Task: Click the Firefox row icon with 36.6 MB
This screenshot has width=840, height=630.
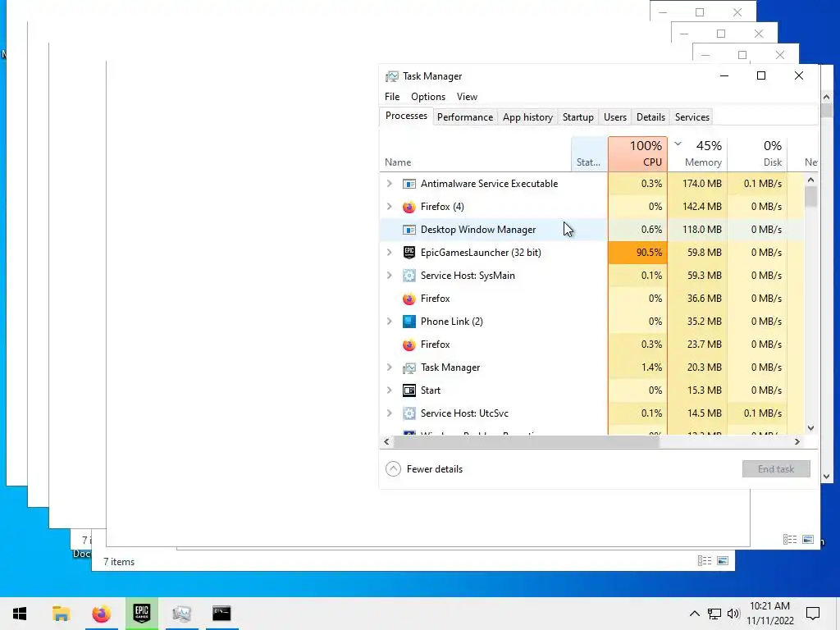Action: point(409,299)
